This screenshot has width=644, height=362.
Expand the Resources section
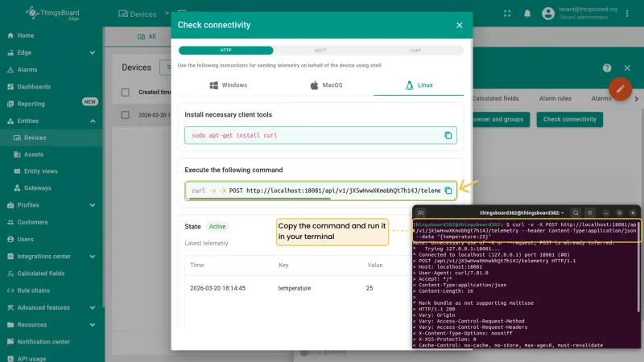[x=93, y=325]
